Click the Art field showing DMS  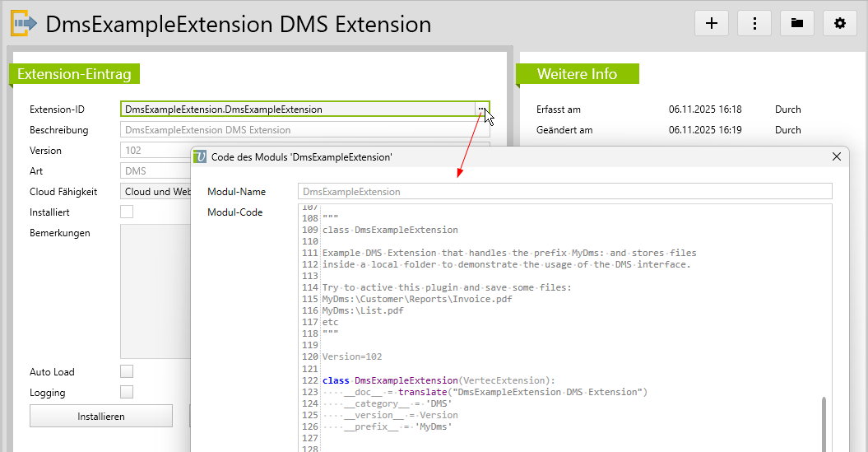click(x=156, y=171)
